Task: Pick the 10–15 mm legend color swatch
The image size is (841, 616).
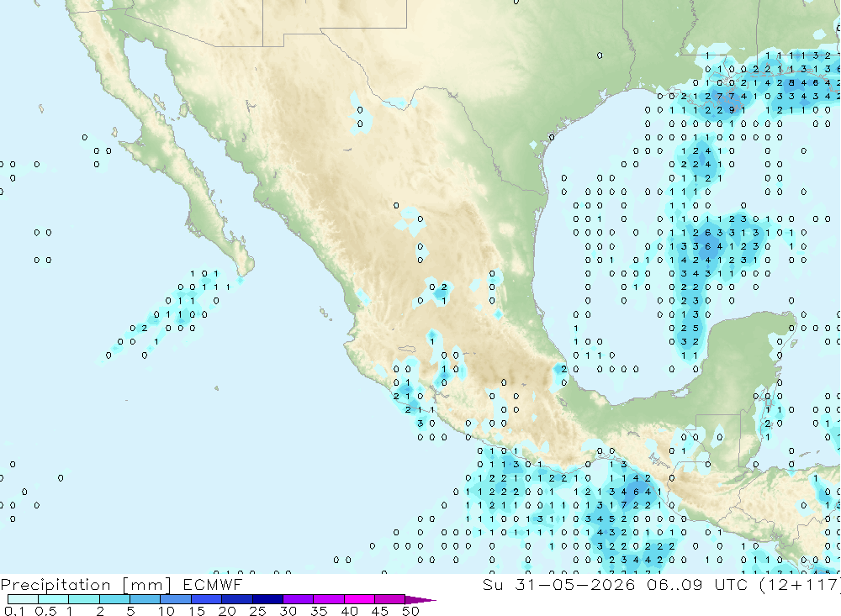Action: tap(176, 599)
